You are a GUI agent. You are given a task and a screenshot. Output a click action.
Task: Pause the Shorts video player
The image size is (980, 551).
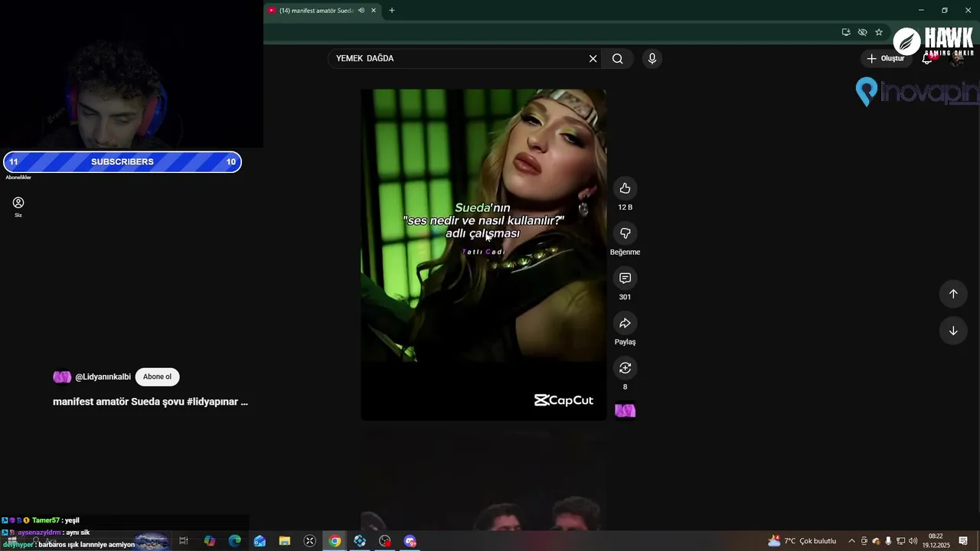(x=483, y=255)
